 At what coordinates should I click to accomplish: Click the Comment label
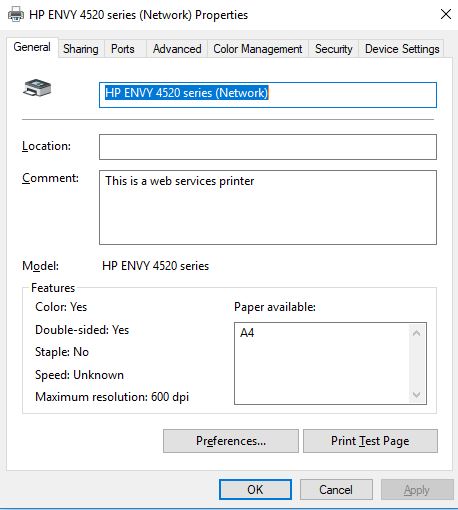[50, 178]
